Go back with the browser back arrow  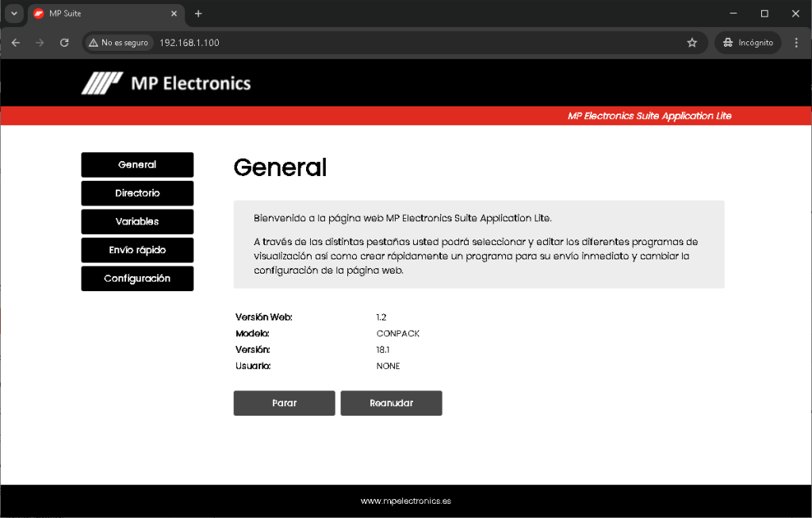(x=16, y=43)
